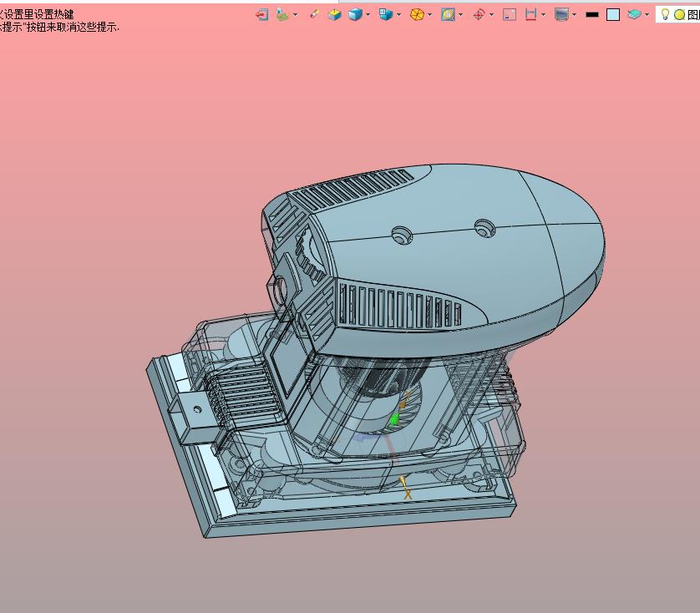Image resolution: width=700 pixels, height=613 pixels.
Task: Pick the black color swatch
Action: click(592, 15)
